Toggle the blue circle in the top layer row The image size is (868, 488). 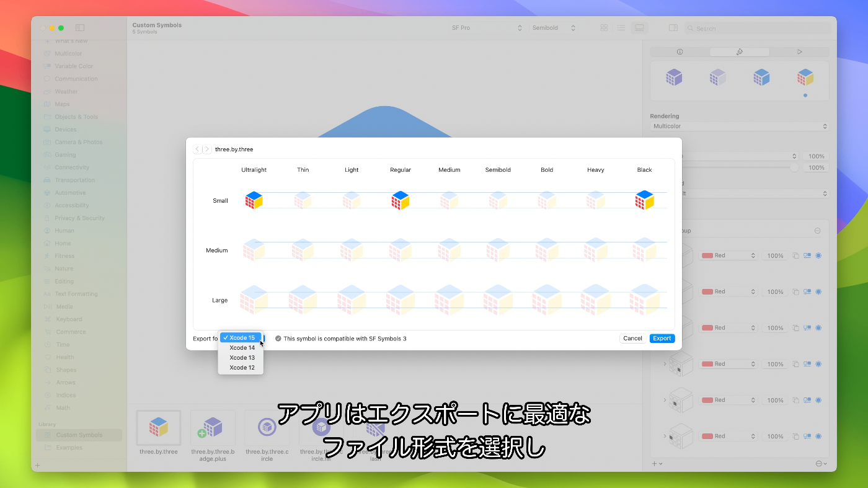click(x=818, y=255)
